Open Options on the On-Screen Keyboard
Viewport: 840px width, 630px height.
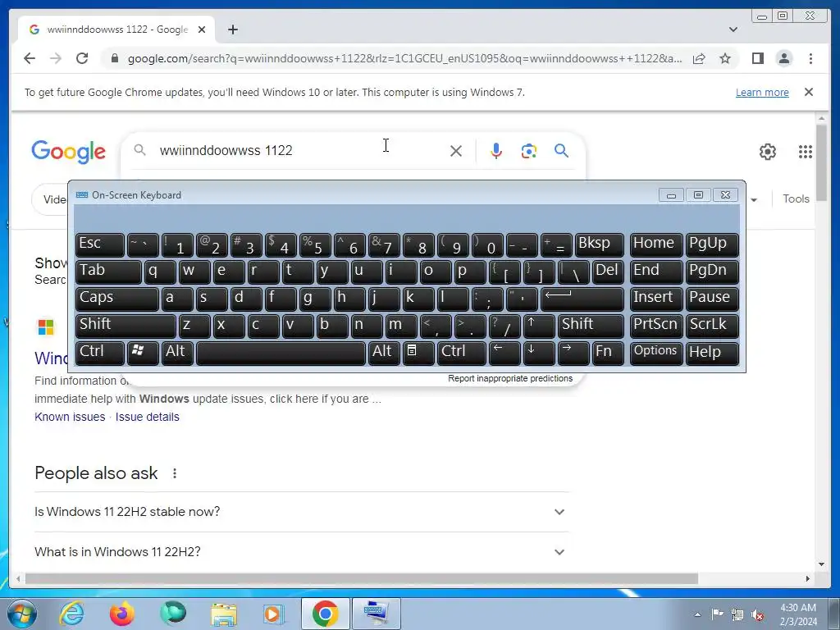(656, 353)
